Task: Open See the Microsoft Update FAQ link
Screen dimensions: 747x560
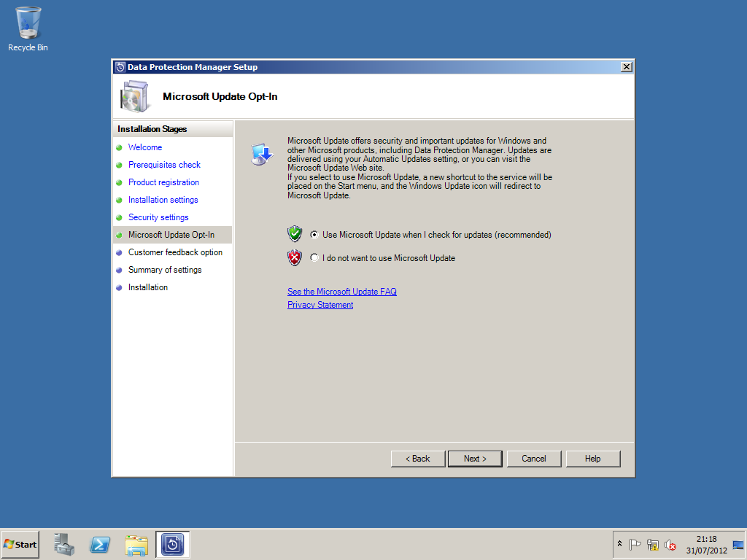Action: 341,292
